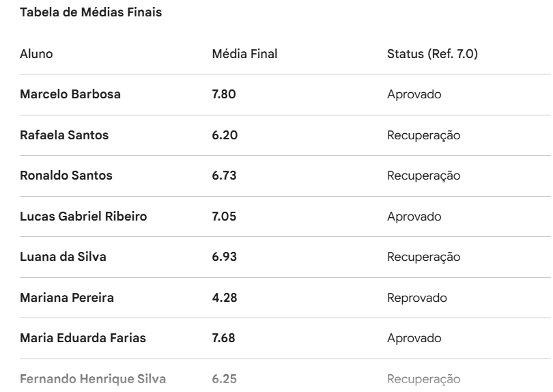Select the Rafaela Santos name cell
The height and width of the screenshot is (392, 553).
pyautogui.click(x=64, y=135)
